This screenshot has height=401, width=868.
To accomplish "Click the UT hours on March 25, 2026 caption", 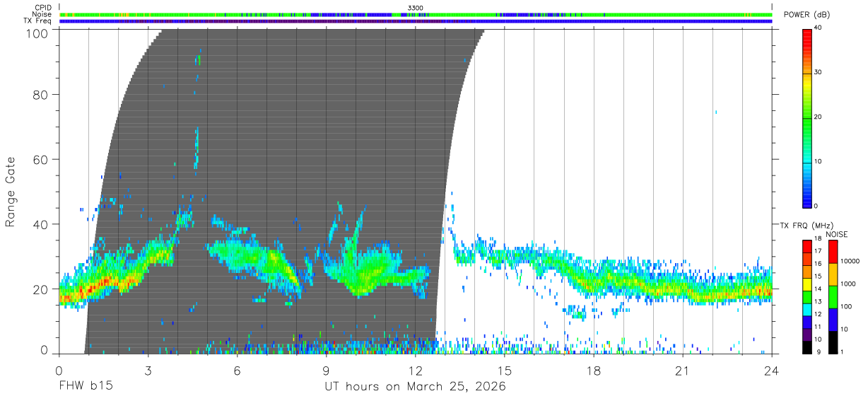I will coord(415,387).
